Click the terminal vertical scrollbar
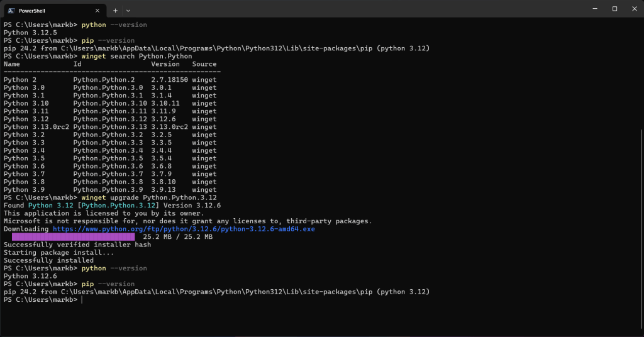The image size is (644, 337). pyautogui.click(x=641, y=230)
